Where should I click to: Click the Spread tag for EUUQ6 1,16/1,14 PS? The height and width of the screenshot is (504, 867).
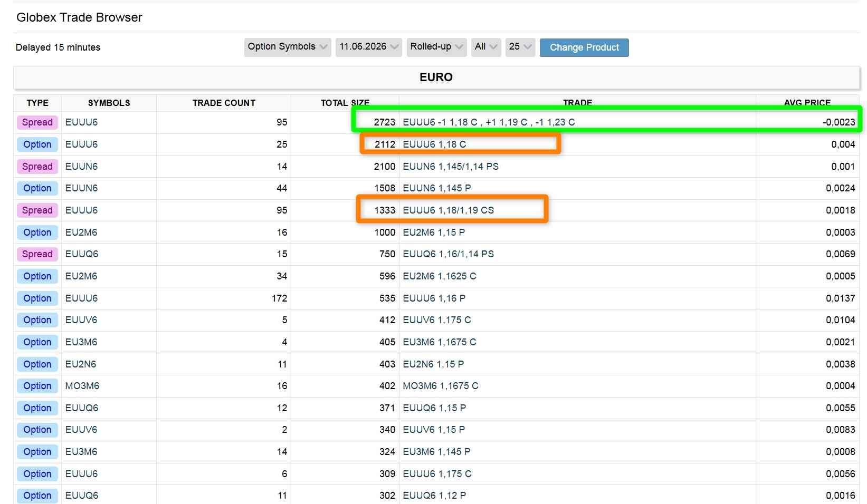coord(37,254)
